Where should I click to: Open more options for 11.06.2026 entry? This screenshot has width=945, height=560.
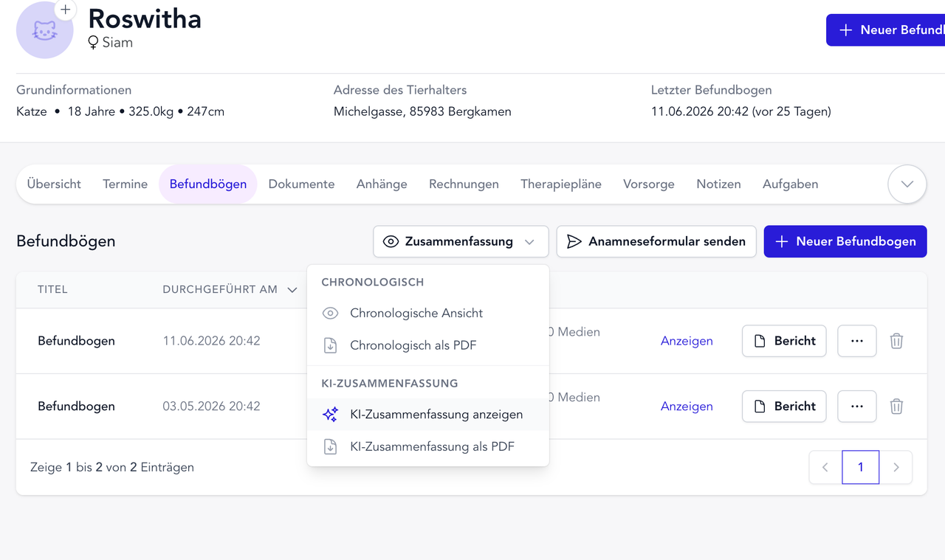pos(857,341)
